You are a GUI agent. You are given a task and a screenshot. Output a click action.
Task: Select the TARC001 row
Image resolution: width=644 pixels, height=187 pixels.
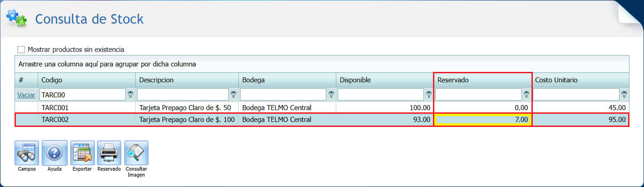86,108
